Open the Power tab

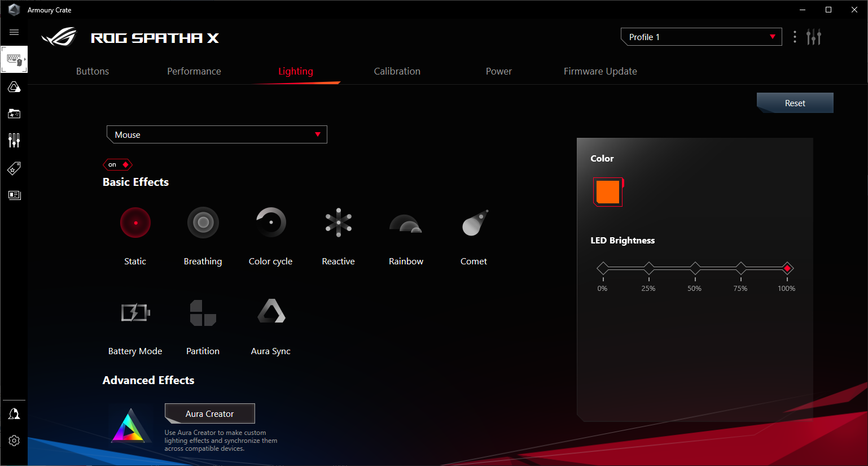point(499,71)
